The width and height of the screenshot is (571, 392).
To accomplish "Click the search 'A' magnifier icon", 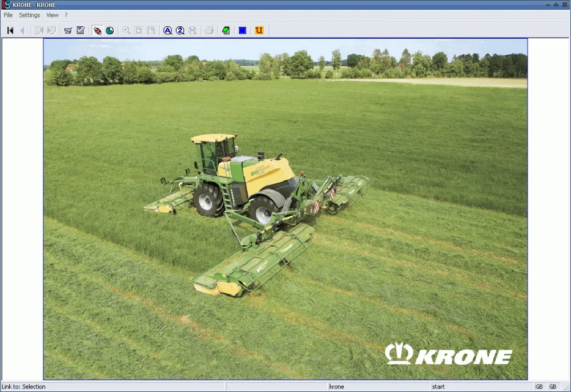I will [x=167, y=31].
